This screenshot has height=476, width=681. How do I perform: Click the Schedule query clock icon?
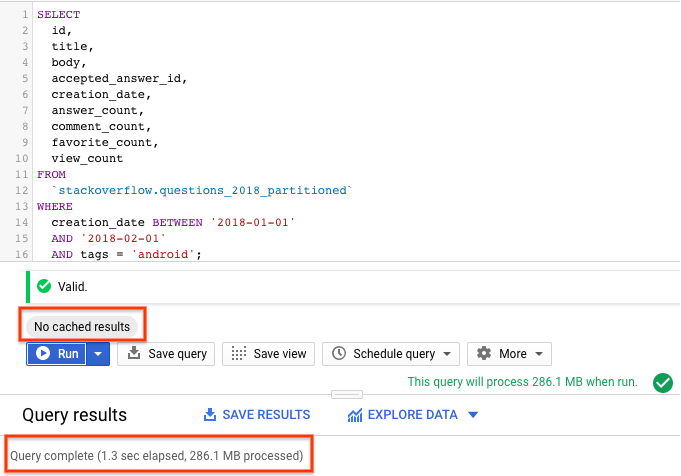[x=340, y=354]
